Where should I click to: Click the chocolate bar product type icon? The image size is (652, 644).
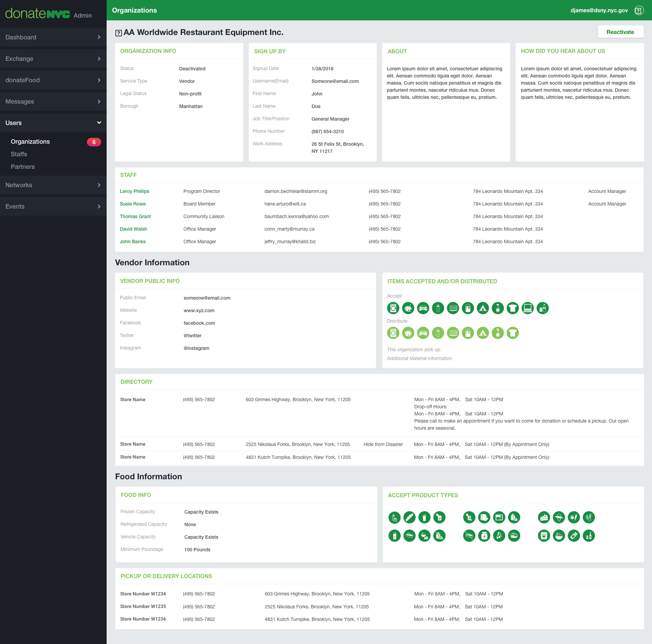[574, 536]
